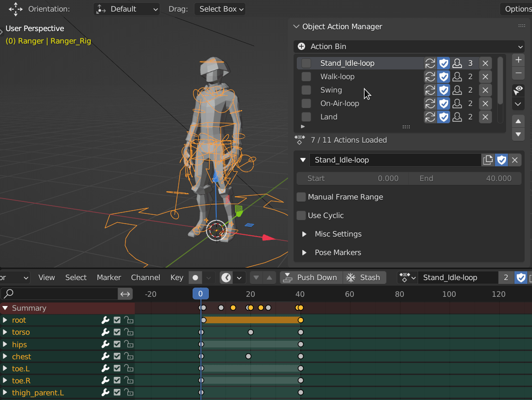Click the channel search field in dope sheet
This screenshot has width=532, height=400.
pyautogui.click(x=59, y=294)
